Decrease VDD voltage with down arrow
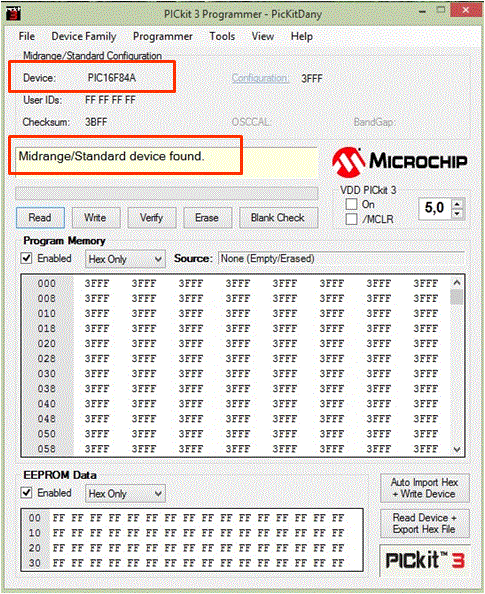485x594 pixels. (x=457, y=214)
